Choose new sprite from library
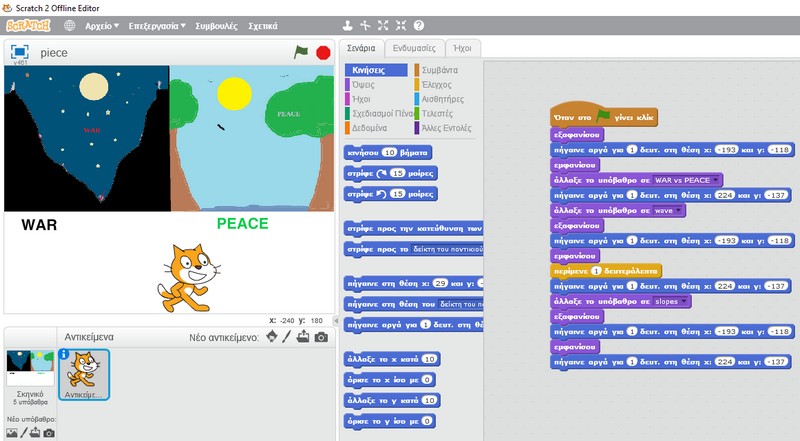Screen dimensions: 800x441 (270, 338)
